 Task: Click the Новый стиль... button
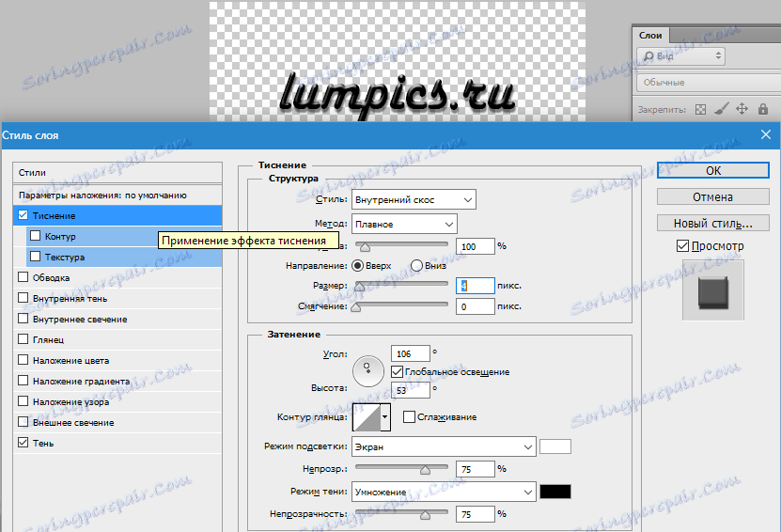click(x=712, y=223)
